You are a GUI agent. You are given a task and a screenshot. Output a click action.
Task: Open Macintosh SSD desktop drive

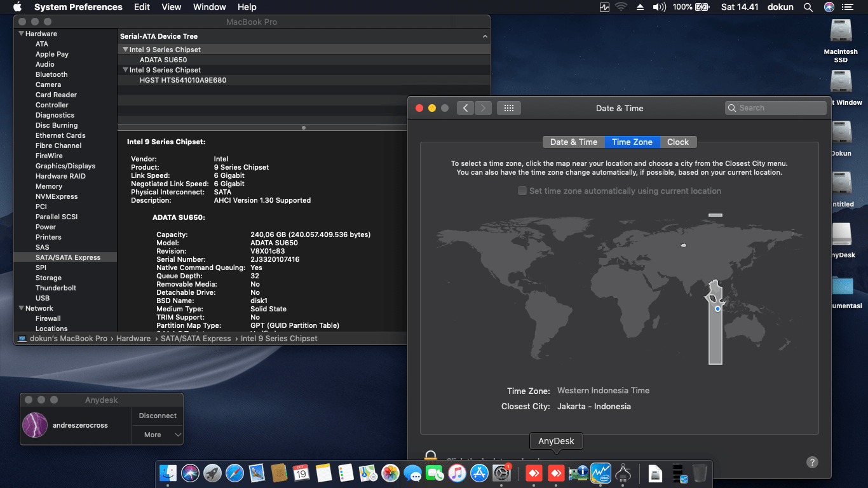841,41
